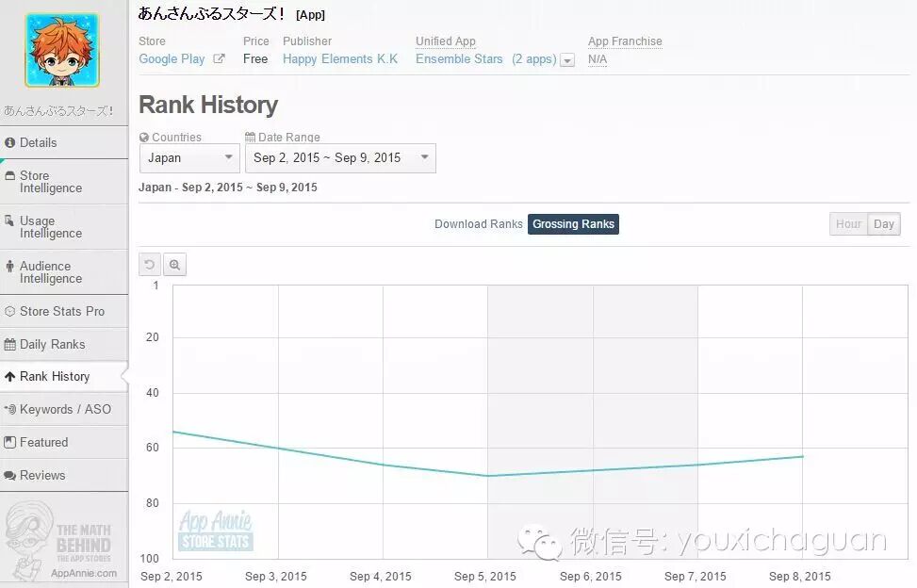Switch to Download Ranks view

479,224
